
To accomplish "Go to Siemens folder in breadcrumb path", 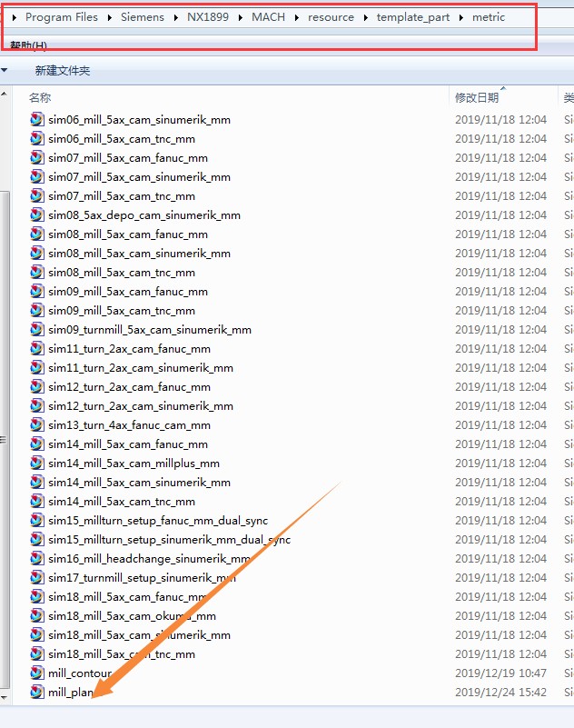I will coord(143,17).
